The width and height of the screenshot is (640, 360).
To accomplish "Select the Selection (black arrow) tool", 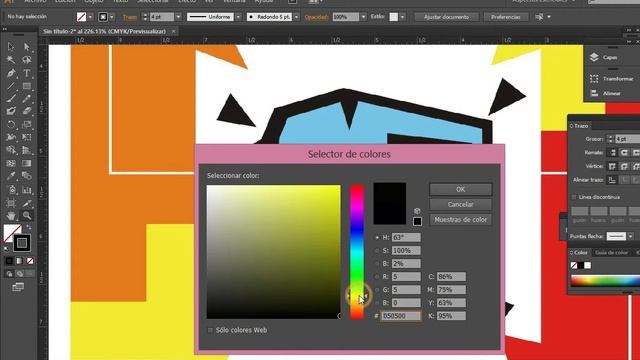I will tap(11, 47).
